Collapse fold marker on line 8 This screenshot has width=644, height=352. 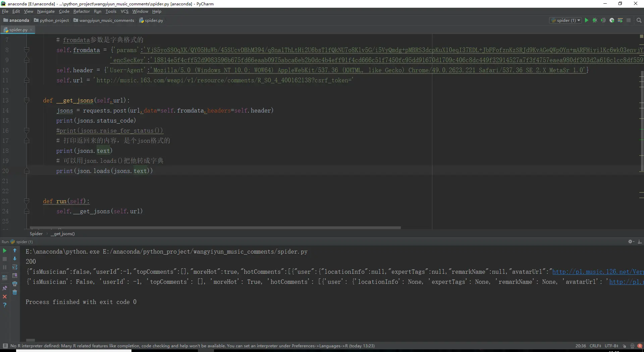pos(27,50)
